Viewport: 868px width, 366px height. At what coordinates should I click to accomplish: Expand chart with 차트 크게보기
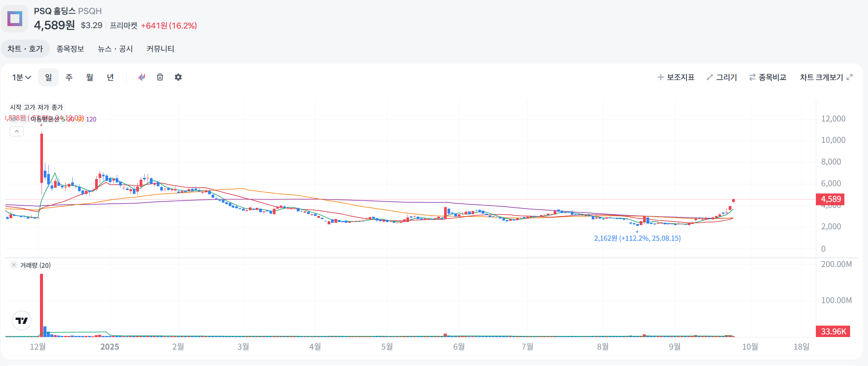[826, 77]
